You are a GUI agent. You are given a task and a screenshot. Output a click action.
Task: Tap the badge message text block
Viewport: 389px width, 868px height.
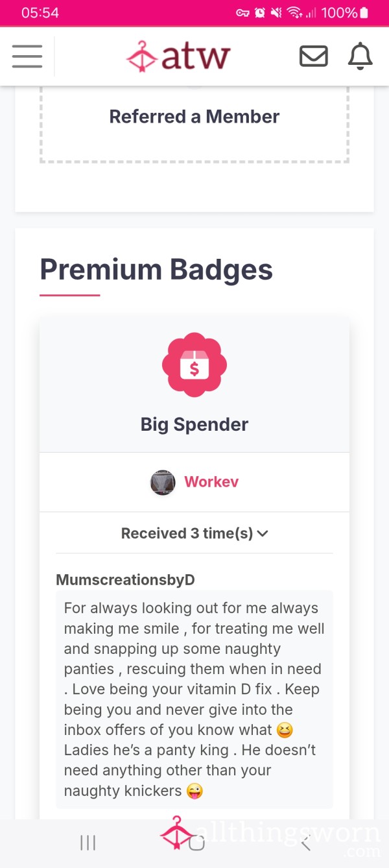point(194,699)
